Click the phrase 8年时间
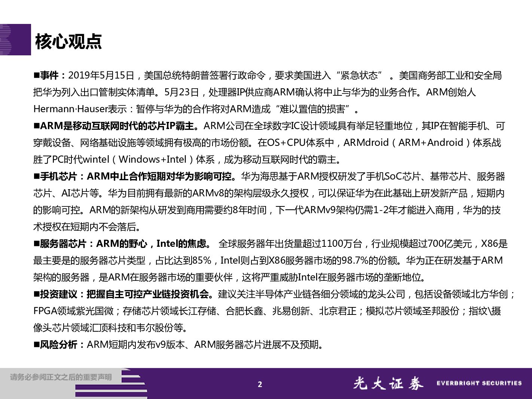The height and width of the screenshot is (399, 532). (x=250, y=210)
